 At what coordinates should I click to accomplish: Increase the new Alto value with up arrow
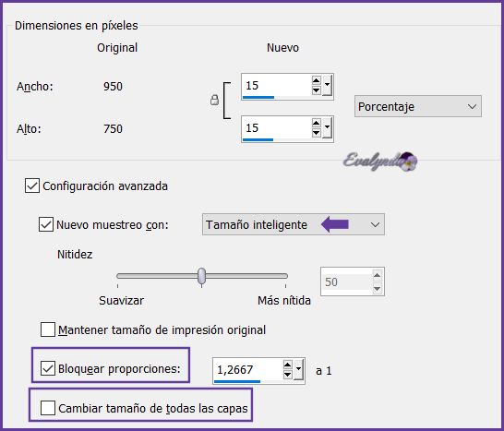pos(317,123)
